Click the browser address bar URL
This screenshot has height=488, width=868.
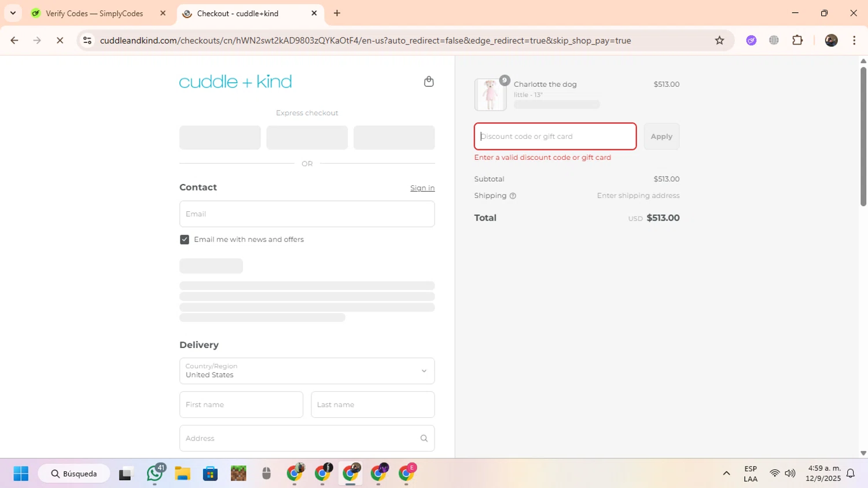point(365,41)
